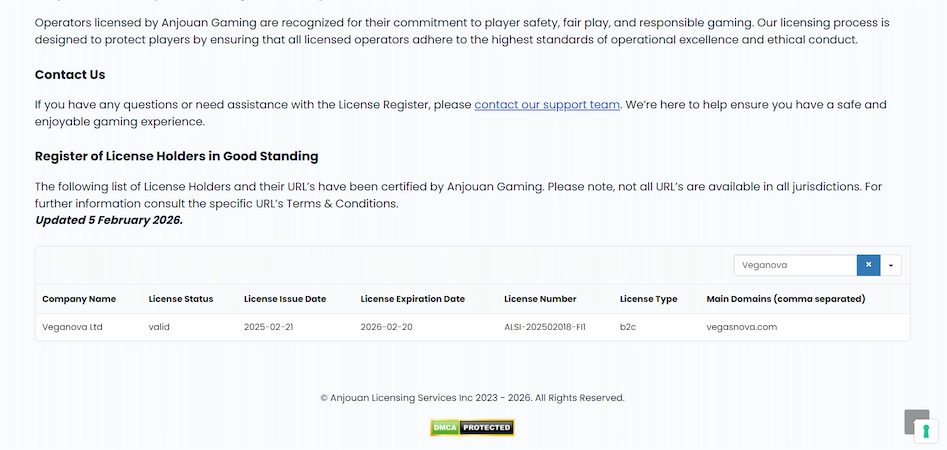Sort by License Number column header

coord(540,299)
